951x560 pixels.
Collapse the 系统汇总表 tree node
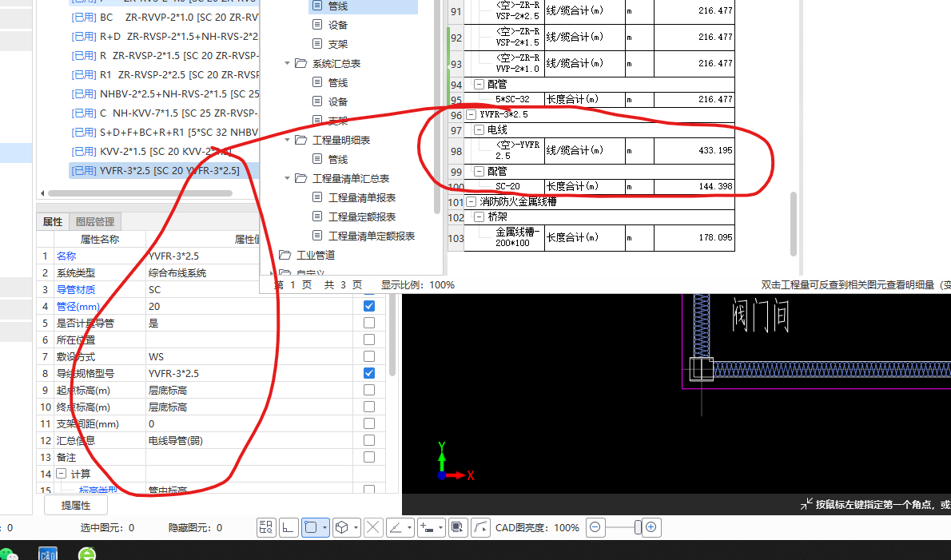click(x=288, y=63)
